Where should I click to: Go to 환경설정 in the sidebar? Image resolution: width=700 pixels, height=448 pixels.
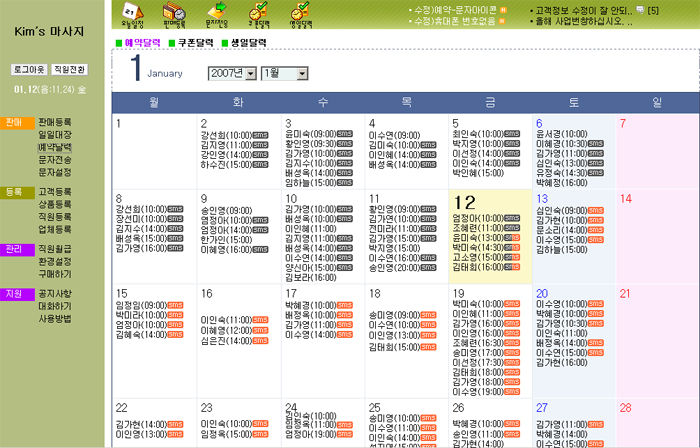(x=54, y=260)
